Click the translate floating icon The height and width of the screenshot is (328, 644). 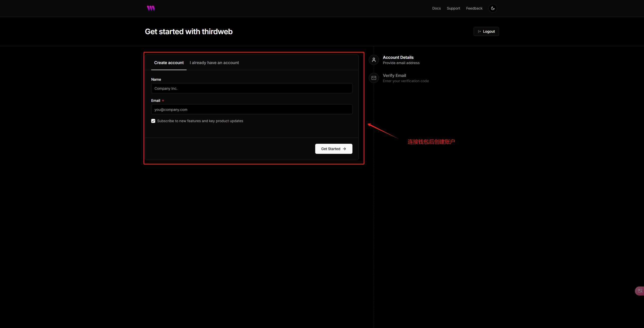point(640,291)
